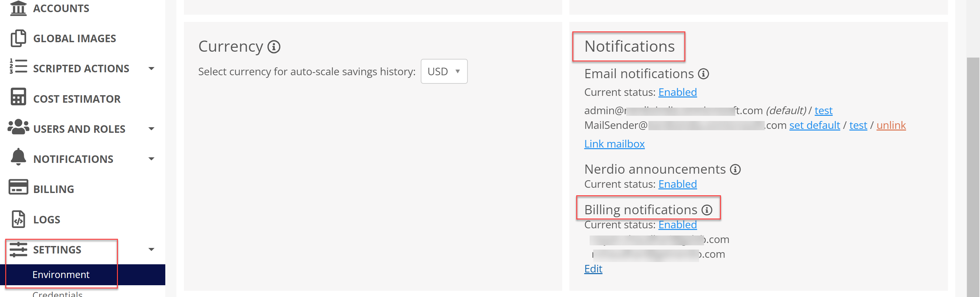This screenshot has height=297, width=980.
Task: Open the USD currency dropdown
Action: coord(444,72)
